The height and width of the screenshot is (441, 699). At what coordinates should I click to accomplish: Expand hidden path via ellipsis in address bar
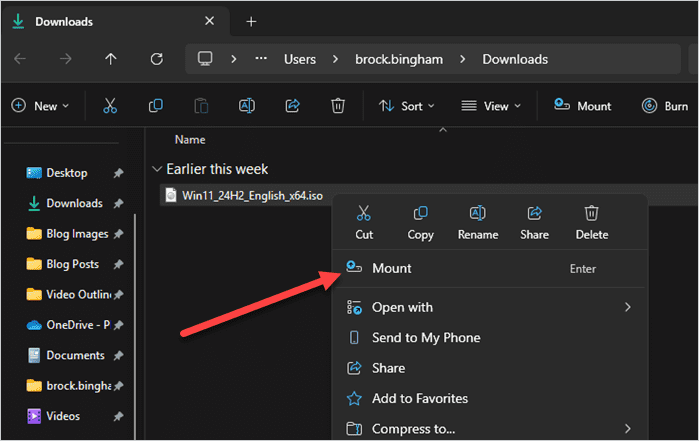coord(261,58)
